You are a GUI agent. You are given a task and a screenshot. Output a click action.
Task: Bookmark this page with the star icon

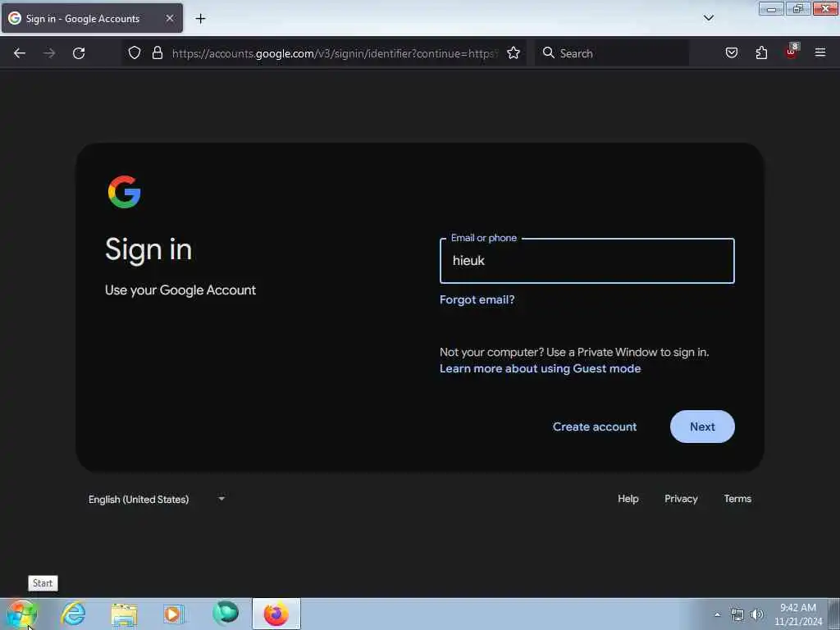pos(514,52)
